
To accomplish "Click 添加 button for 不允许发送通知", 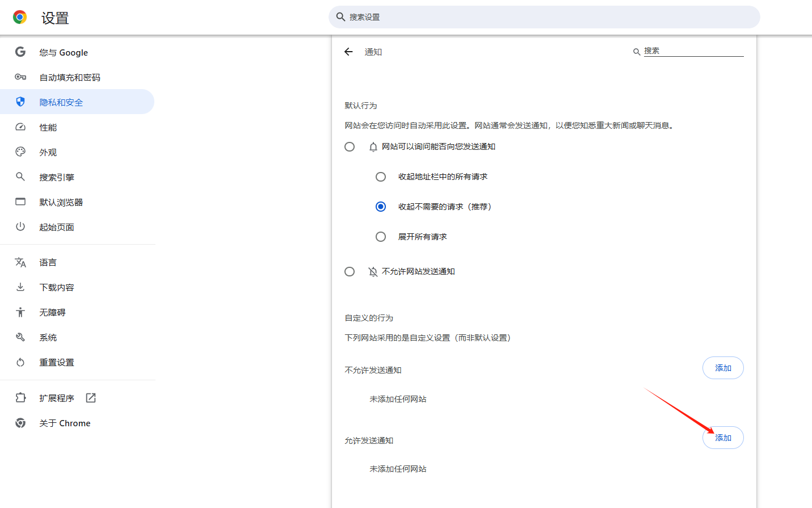I will (x=723, y=368).
